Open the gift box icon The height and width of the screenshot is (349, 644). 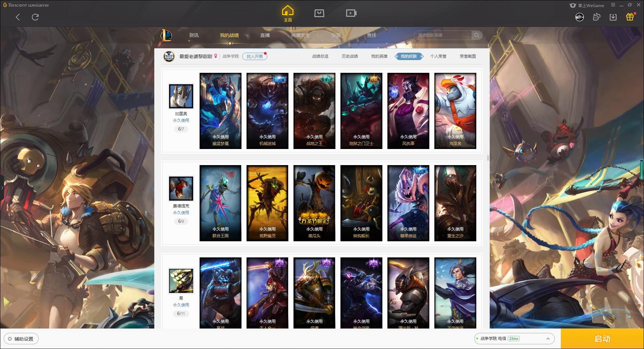630,17
